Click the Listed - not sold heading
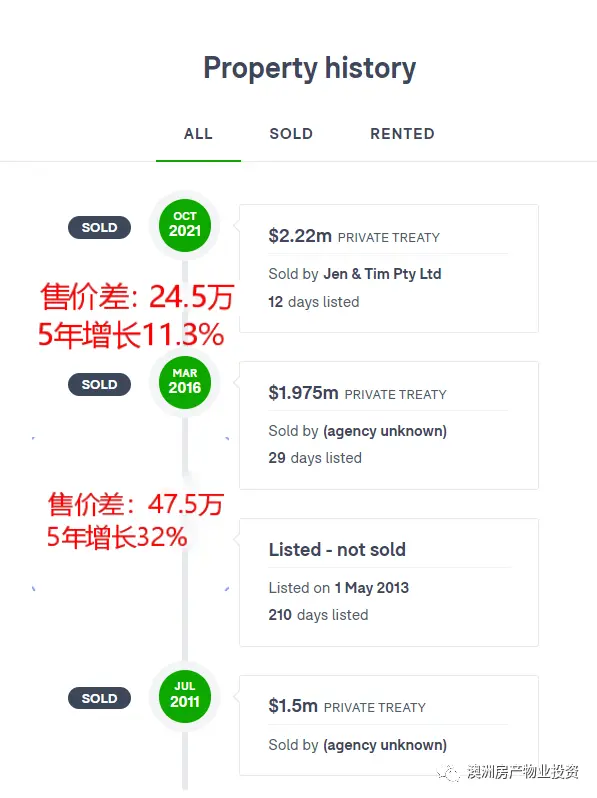This screenshot has height=798, width=597. coord(337,550)
